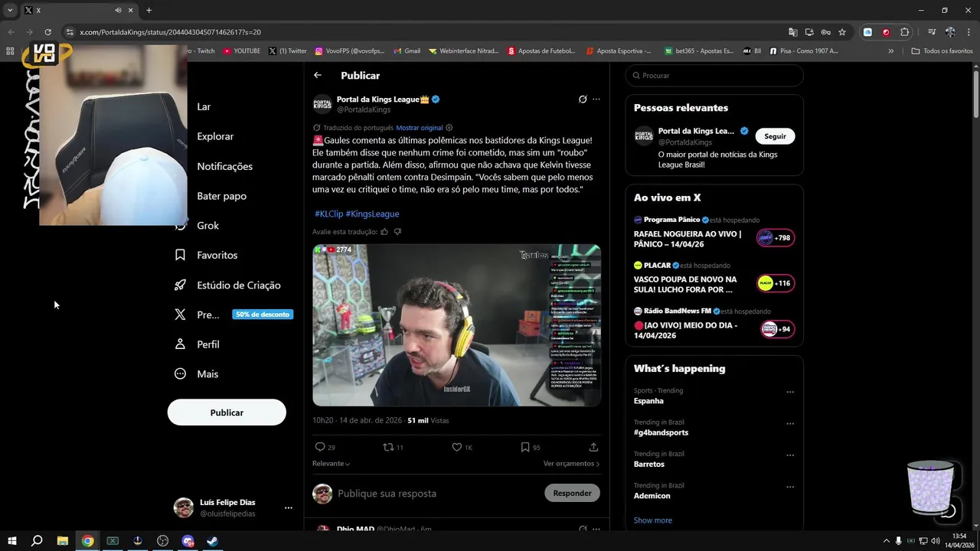Open Ver orçamentos chevron link
This screenshot has height=551, width=980.
point(571,464)
